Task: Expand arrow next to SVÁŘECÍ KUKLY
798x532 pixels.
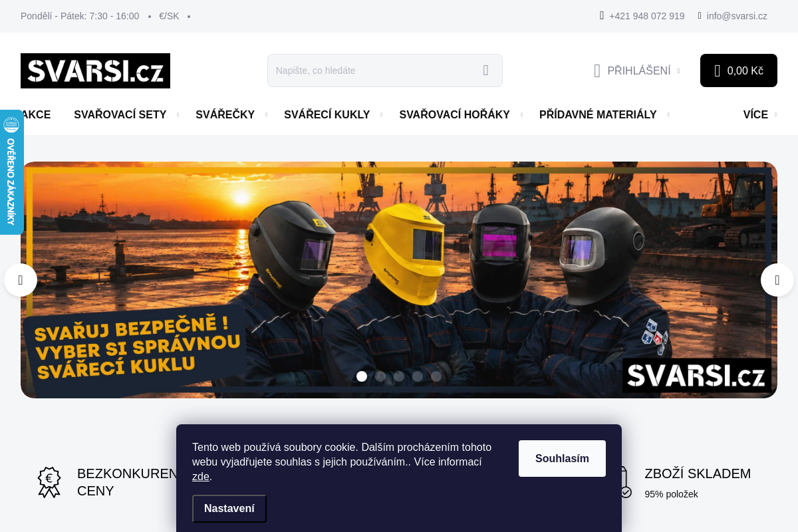Action: [x=382, y=114]
